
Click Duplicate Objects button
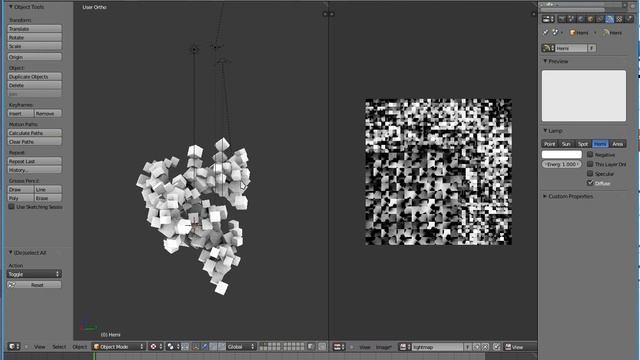[35, 76]
